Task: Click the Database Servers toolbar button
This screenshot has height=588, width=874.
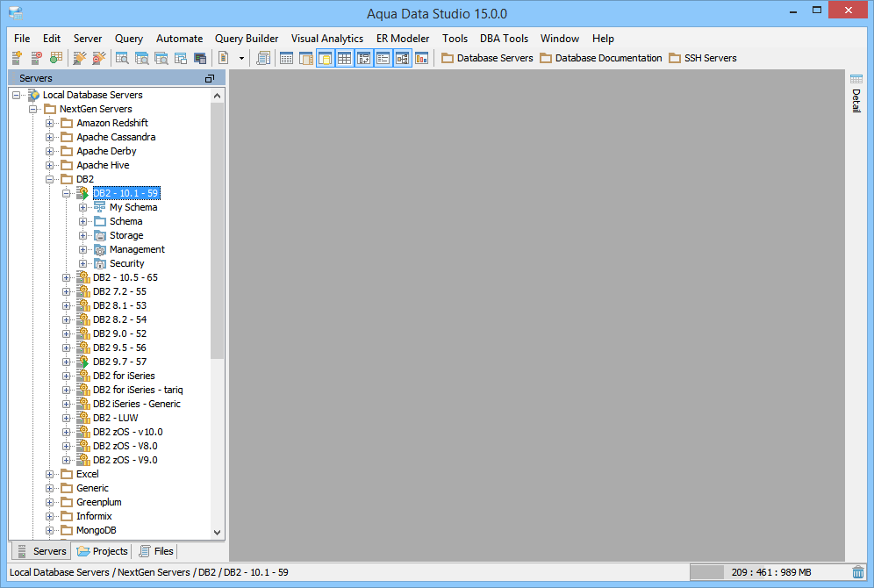Action: pos(487,58)
